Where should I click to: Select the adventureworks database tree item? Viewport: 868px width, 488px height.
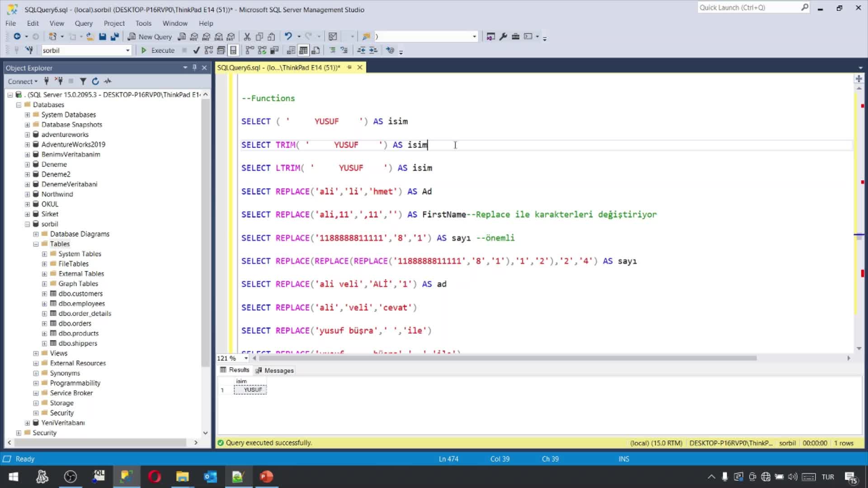[65, 134]
